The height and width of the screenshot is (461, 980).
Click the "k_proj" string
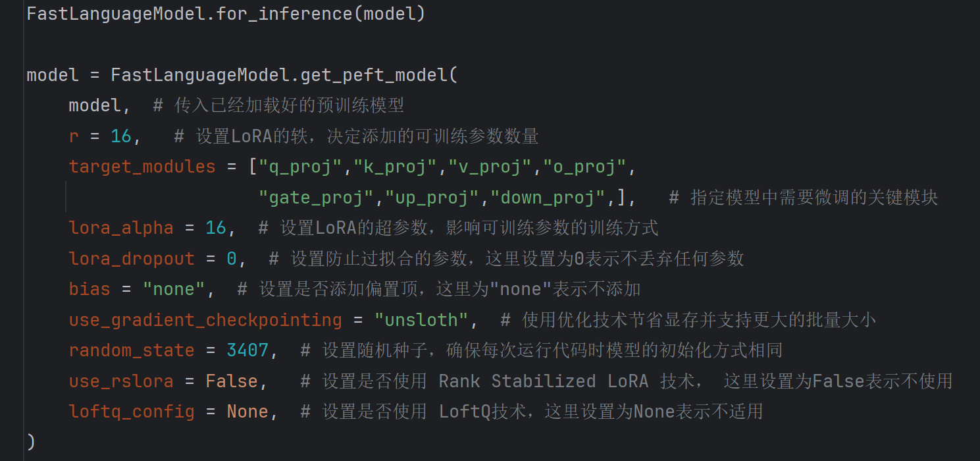pos(396,167)
